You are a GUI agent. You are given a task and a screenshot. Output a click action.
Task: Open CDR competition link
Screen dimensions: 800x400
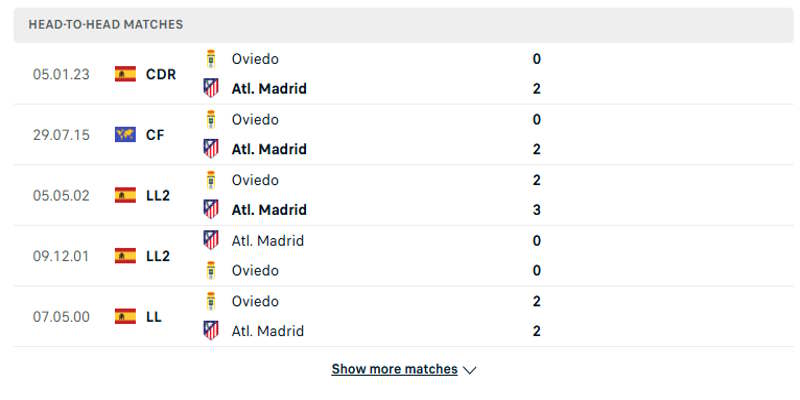pos(160,74)
